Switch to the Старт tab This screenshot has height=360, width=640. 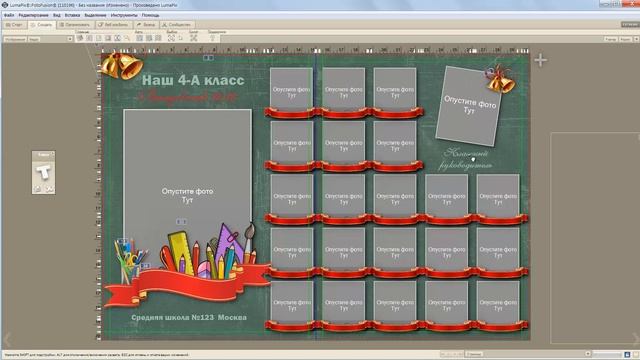(14, 25)
